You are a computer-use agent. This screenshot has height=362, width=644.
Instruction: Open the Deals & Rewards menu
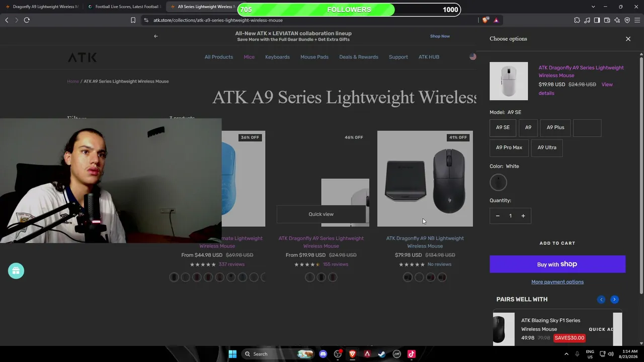[359, 57]
